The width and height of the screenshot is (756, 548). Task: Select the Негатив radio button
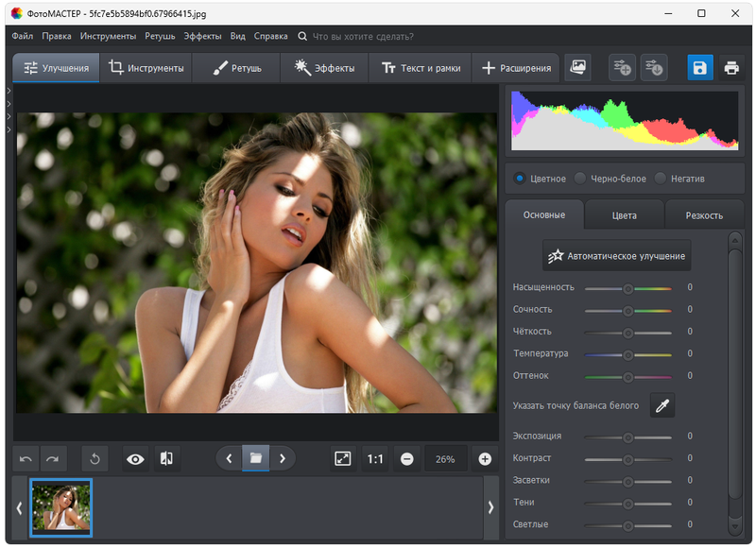[x=661, y=179]
